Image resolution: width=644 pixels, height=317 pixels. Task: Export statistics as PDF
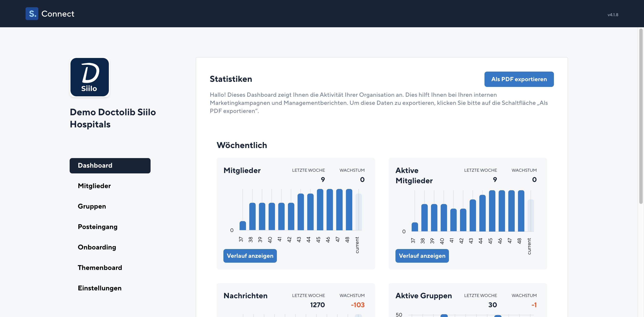(519, 79)
